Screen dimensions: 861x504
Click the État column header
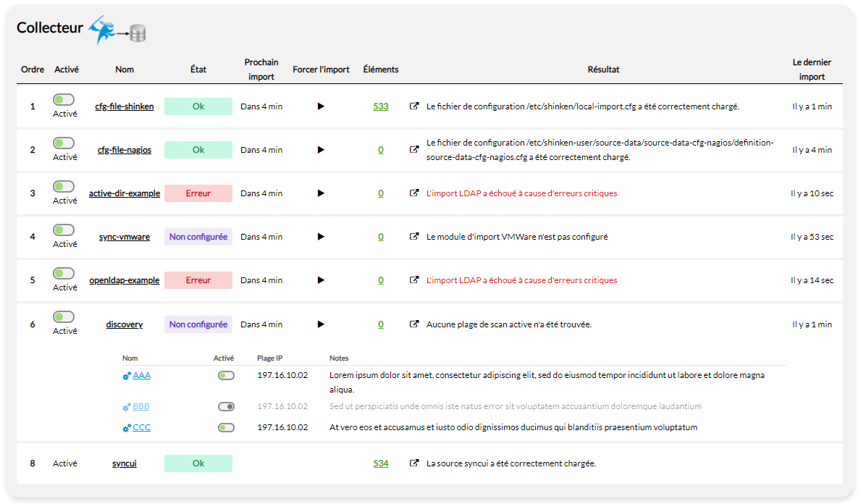click(x=198, y=70)
